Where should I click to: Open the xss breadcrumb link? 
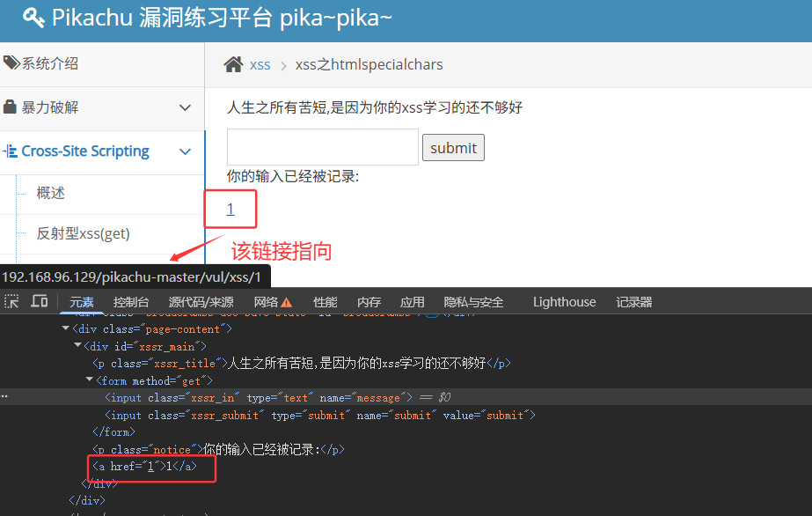(260, 65)
